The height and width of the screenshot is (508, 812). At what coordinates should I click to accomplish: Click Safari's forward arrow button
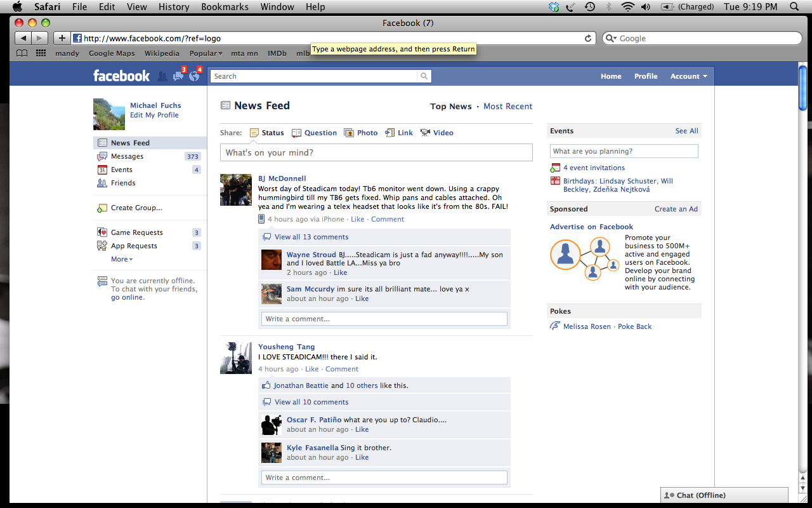(40, 38)
